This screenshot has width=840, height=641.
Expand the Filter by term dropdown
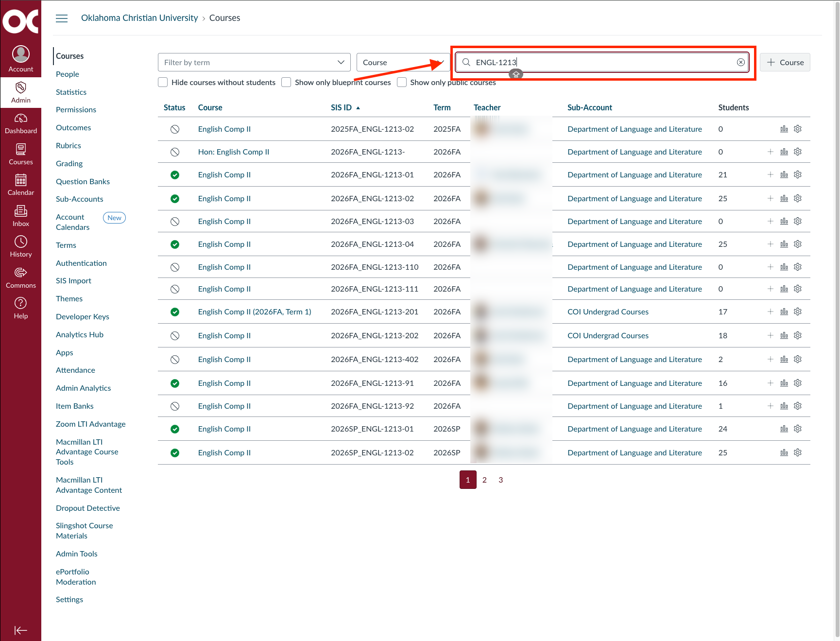click(254, 62)
